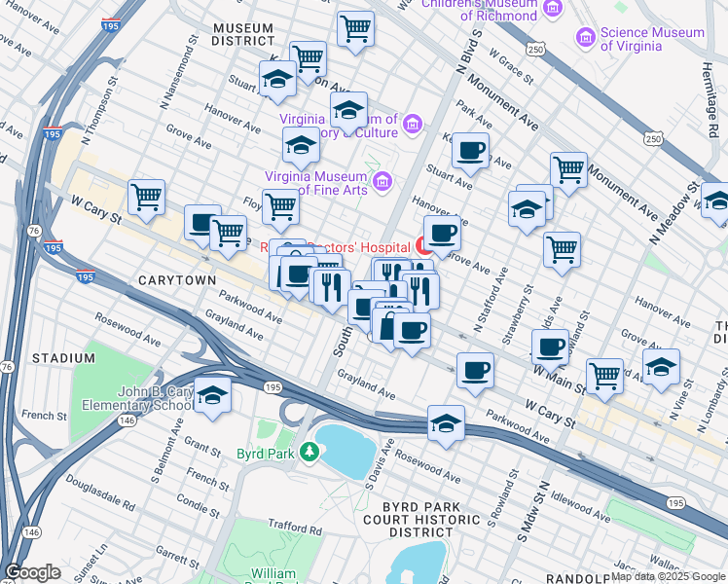Select the grocery cart marker covering the Kensington Ave label
Viewport: 728px width, 584px height.
[x=308, y=60]
